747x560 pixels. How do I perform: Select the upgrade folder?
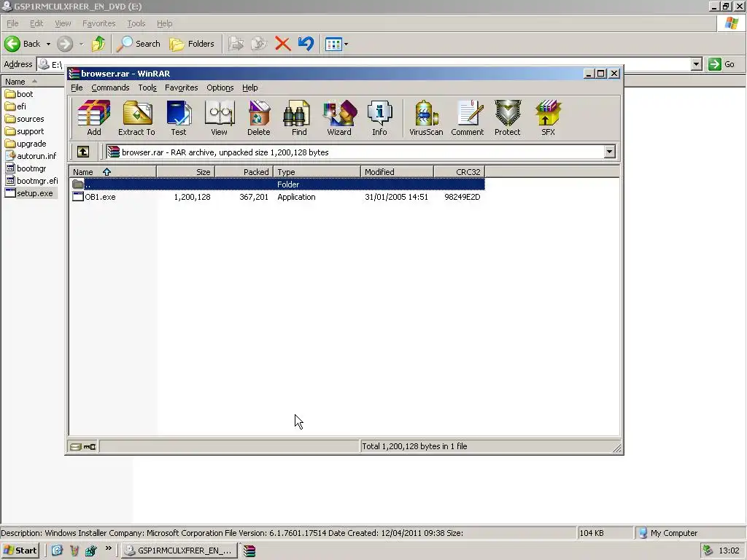point(26,144)
